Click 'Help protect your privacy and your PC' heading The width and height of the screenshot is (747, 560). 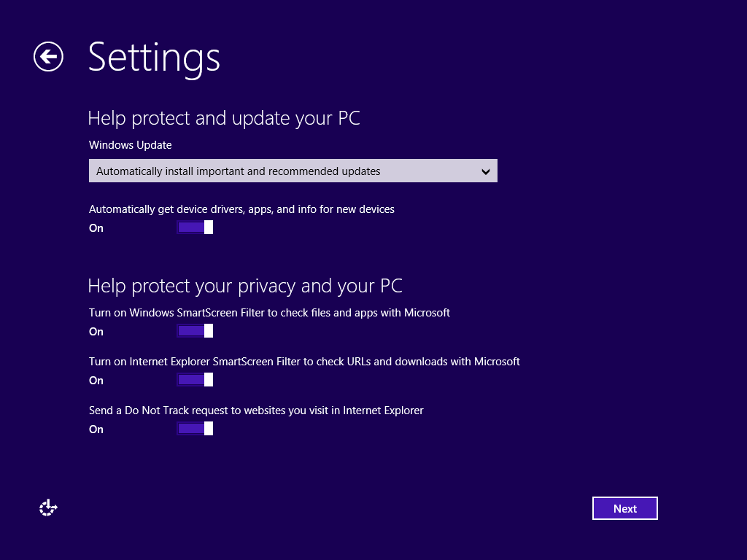245,285
